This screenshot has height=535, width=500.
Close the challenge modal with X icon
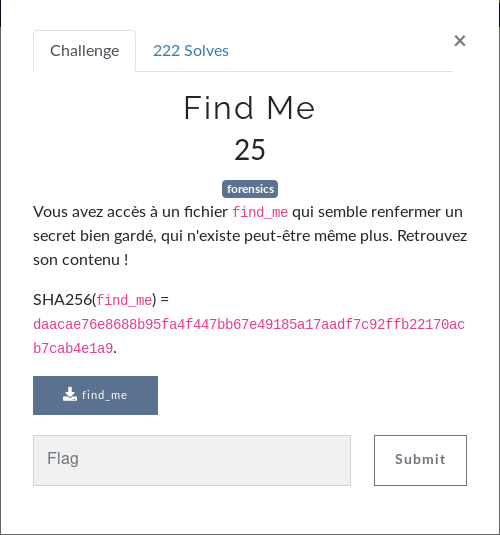coord(460,41)
